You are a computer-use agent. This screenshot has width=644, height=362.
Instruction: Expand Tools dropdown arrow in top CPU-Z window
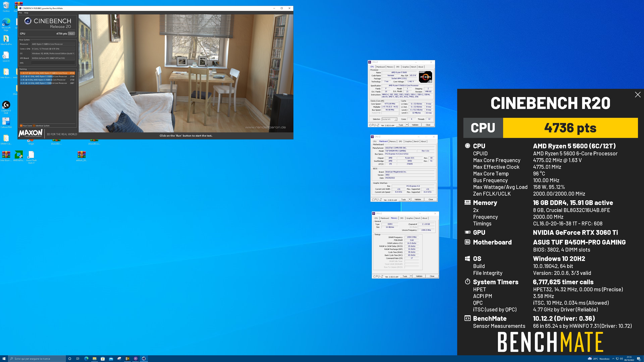(x=407, y=125)
